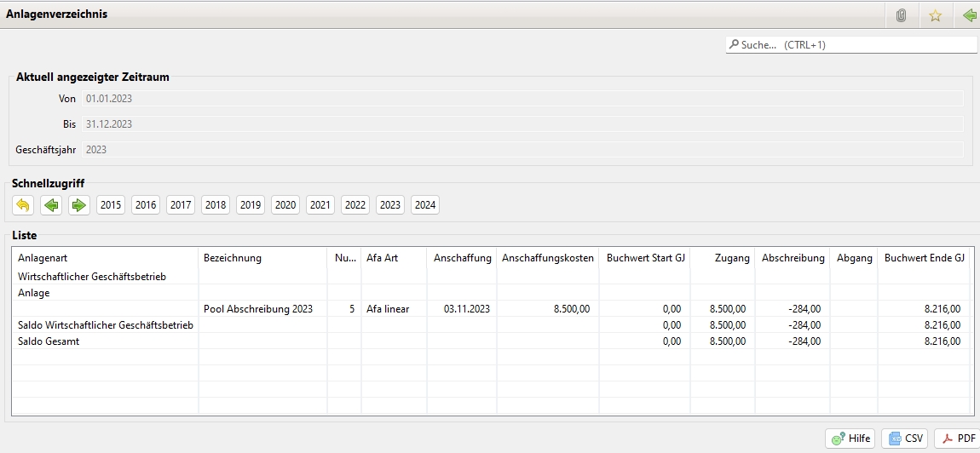This screenshot has width=980, height=453.
Task: Switch to year 2022
Action: click(x=355, y=205)
